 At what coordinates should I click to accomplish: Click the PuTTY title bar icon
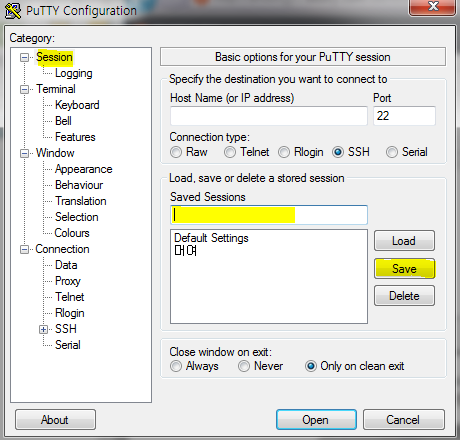[x=13, y=11]
